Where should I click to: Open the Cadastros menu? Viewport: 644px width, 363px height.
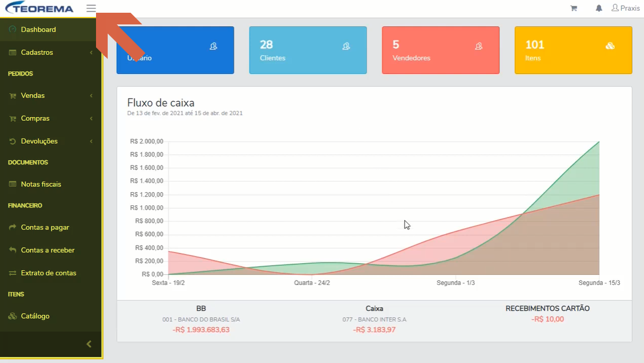51,53
